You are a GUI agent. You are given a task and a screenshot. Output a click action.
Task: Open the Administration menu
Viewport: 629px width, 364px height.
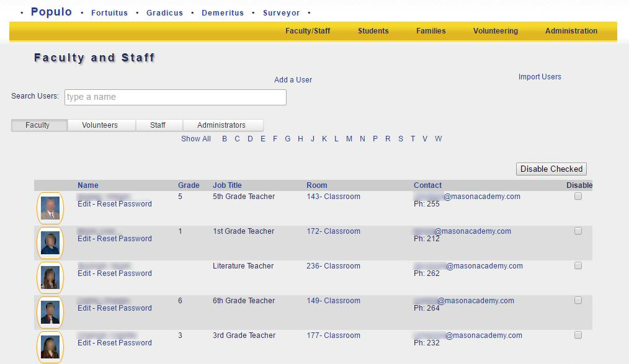571,31
